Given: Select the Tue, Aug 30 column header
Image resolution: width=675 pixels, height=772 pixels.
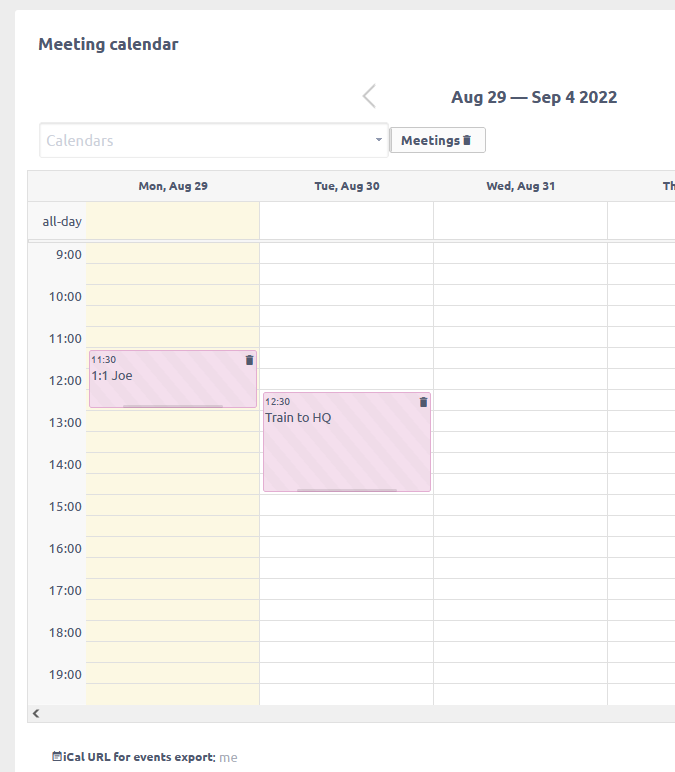Looking at the screenshot, I should 346,186.
